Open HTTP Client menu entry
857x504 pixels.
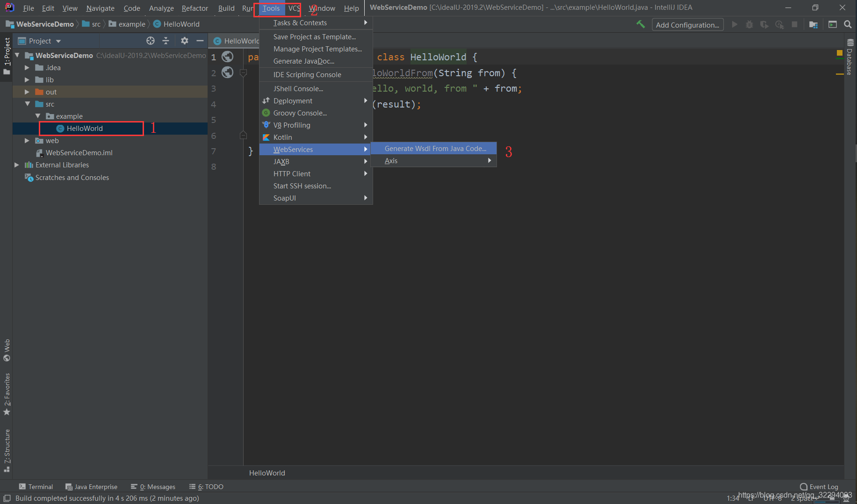(316, 173)
